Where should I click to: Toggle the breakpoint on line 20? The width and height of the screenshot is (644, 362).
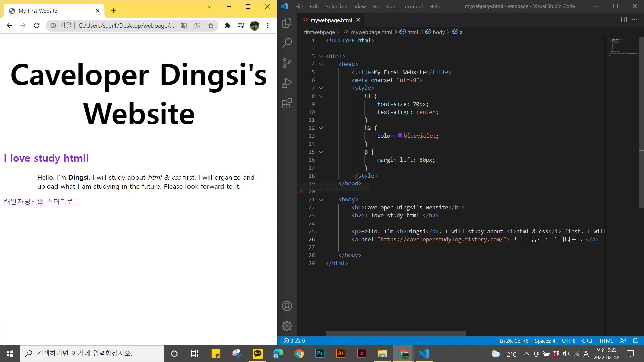(301, 192)
